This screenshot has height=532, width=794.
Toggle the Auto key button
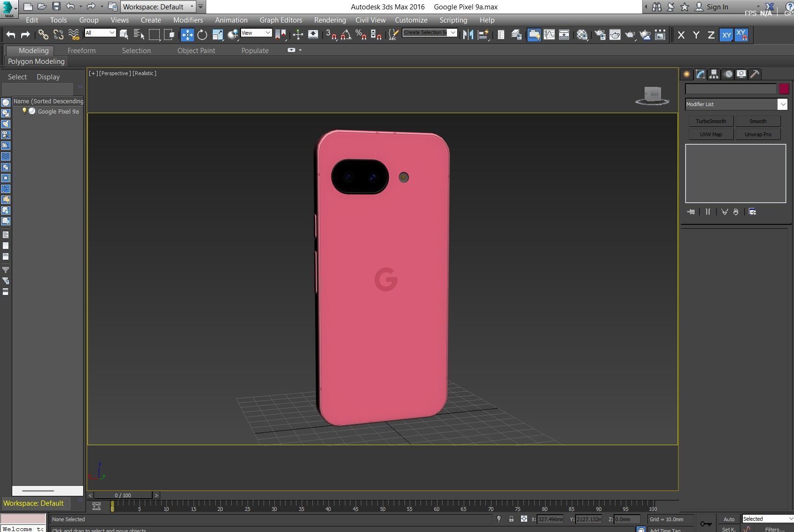point(729,519)
